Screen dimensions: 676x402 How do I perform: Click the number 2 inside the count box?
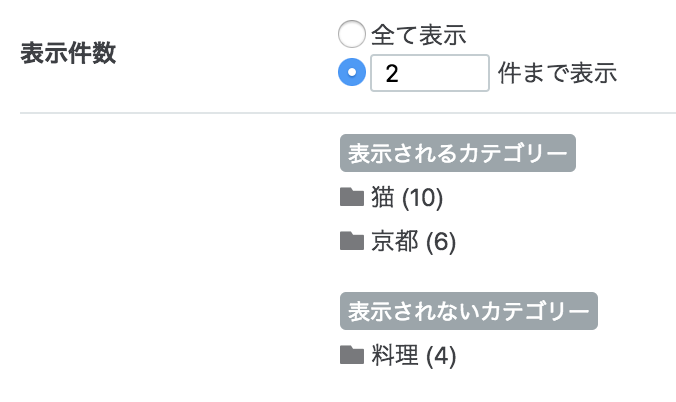pyautogui.click(x=392, y=73)
